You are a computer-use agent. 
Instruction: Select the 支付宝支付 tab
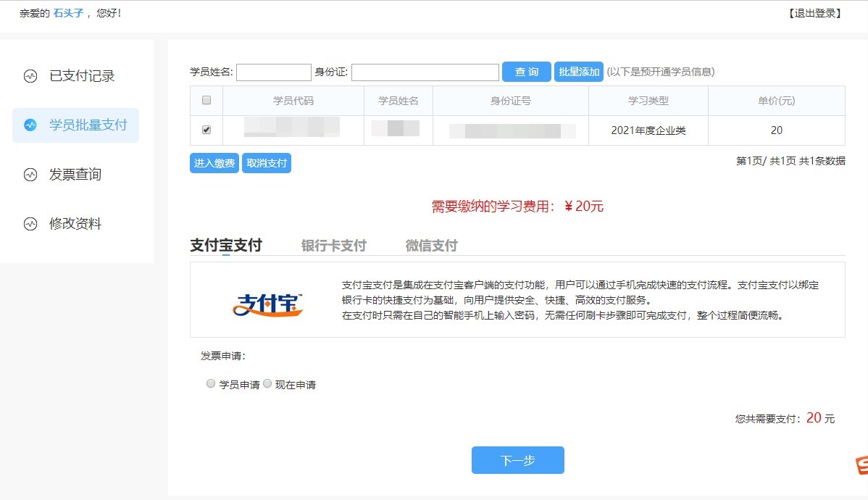[x=225, y=245]
